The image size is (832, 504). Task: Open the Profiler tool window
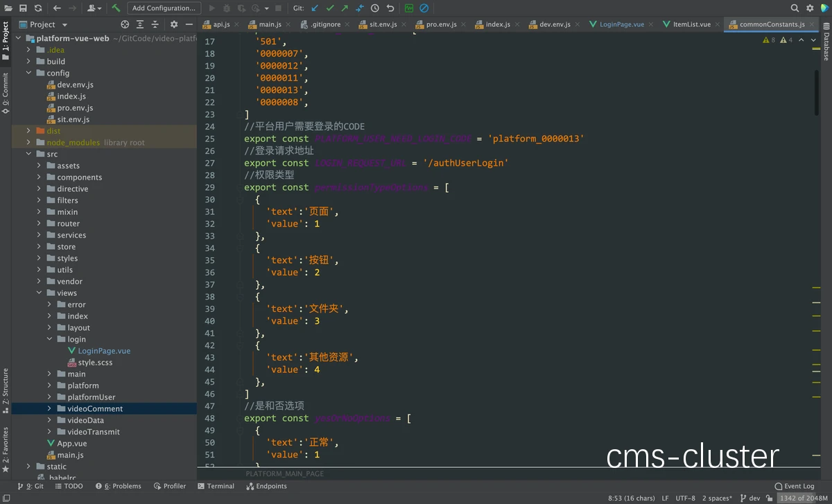(x=170, y=486)
